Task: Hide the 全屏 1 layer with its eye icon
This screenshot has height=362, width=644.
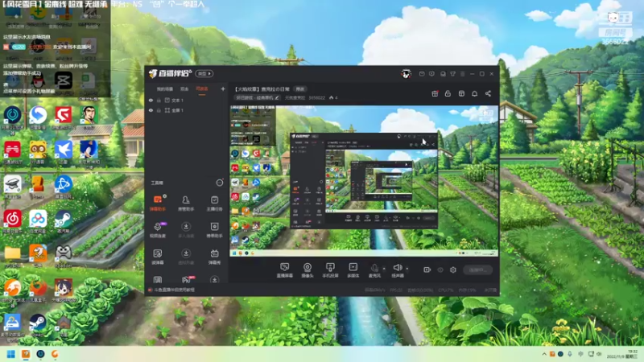Action: (151, 110)
